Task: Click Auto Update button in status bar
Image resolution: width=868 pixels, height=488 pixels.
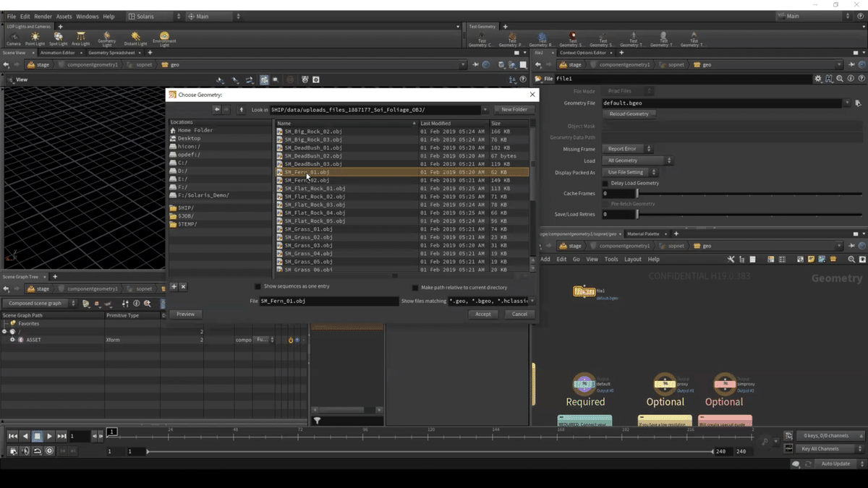Action: [835, 463]
